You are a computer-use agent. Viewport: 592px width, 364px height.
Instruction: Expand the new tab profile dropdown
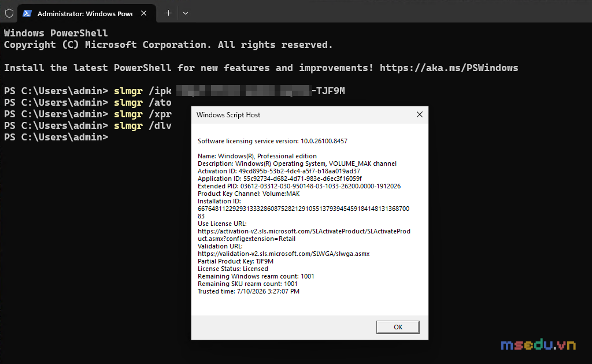click(186, 13)
